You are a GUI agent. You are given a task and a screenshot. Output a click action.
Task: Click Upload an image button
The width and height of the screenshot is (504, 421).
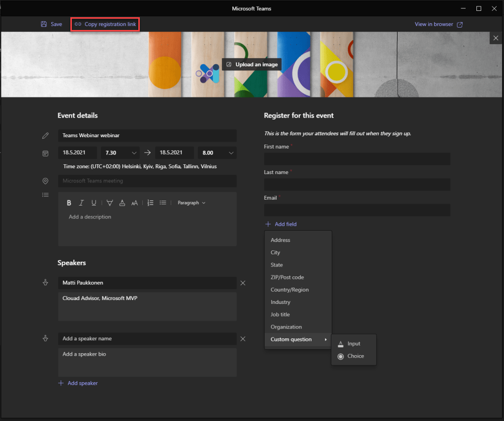tap(252, 64)
